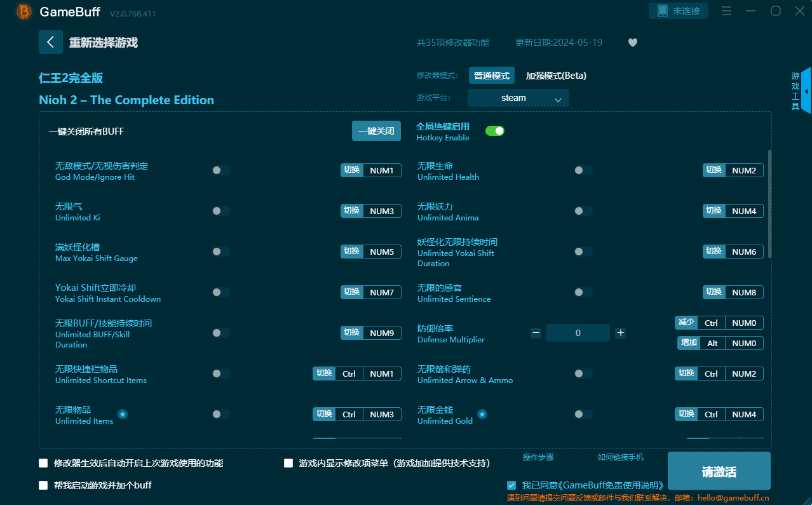The image size is (812, 505).
Task: Turn on Max Yokai Shift Gauge
Action: [221, 252]
